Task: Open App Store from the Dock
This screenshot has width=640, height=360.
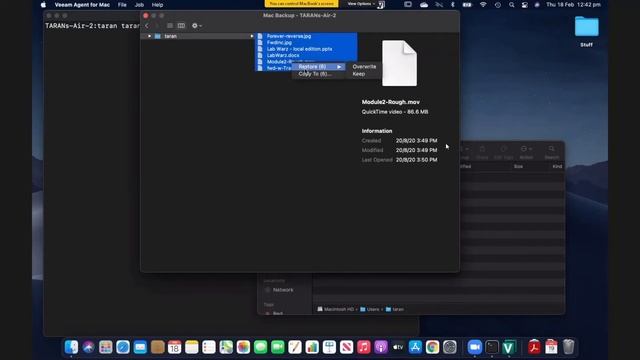Action: 415,347
